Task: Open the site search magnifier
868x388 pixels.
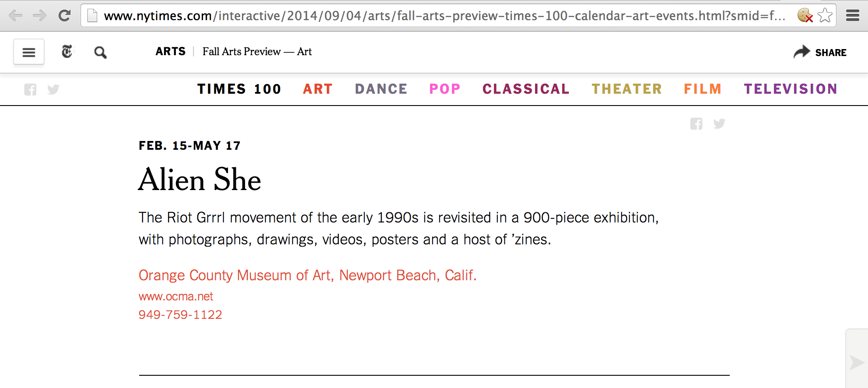Action: click(x=100, y=53)
